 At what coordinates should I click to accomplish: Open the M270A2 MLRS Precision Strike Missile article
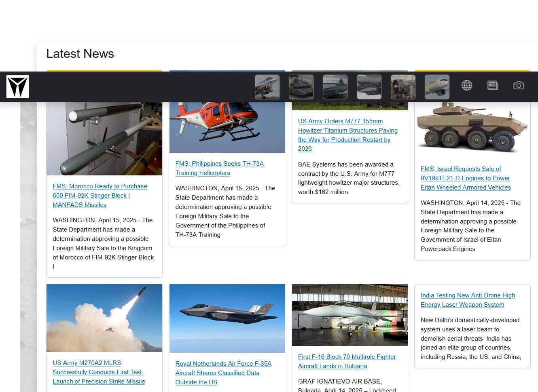pos(99,372)
